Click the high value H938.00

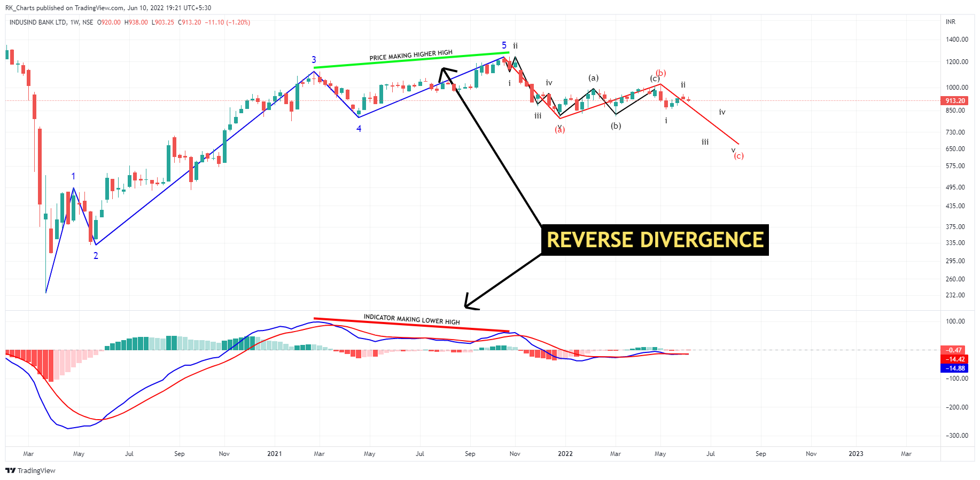[x=136, y=22]
